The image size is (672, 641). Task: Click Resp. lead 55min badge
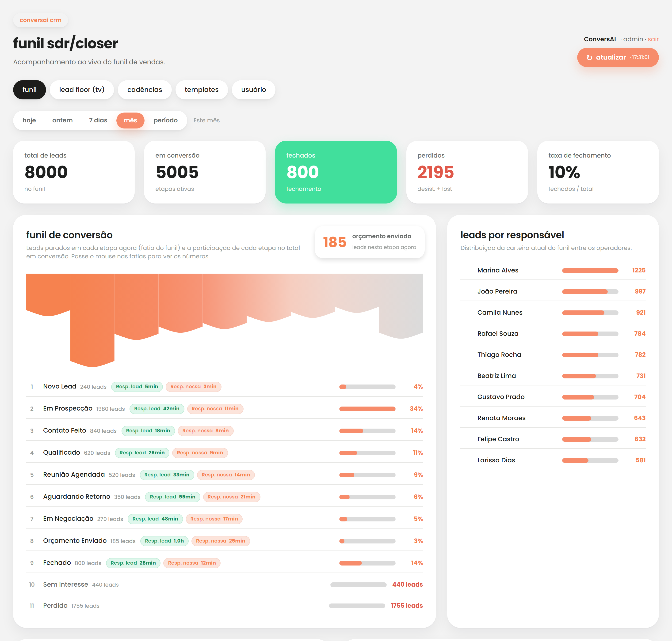(173, 497)
